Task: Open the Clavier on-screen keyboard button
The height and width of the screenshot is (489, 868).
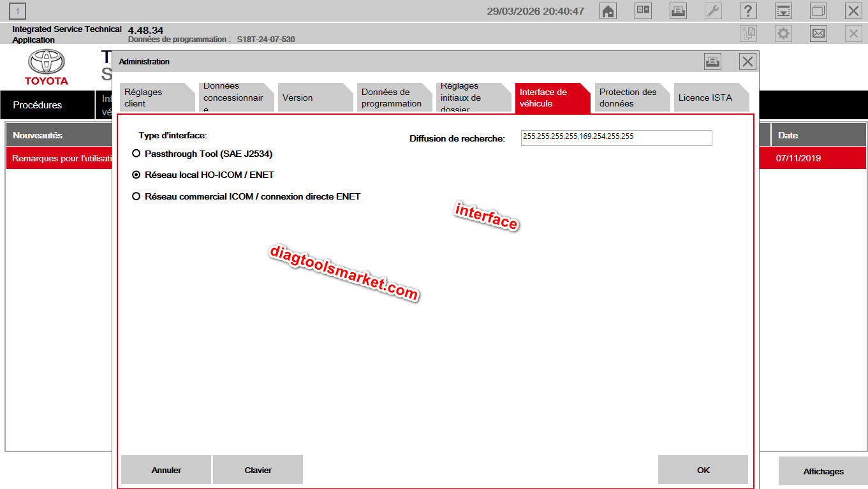Action: (258, 470)
